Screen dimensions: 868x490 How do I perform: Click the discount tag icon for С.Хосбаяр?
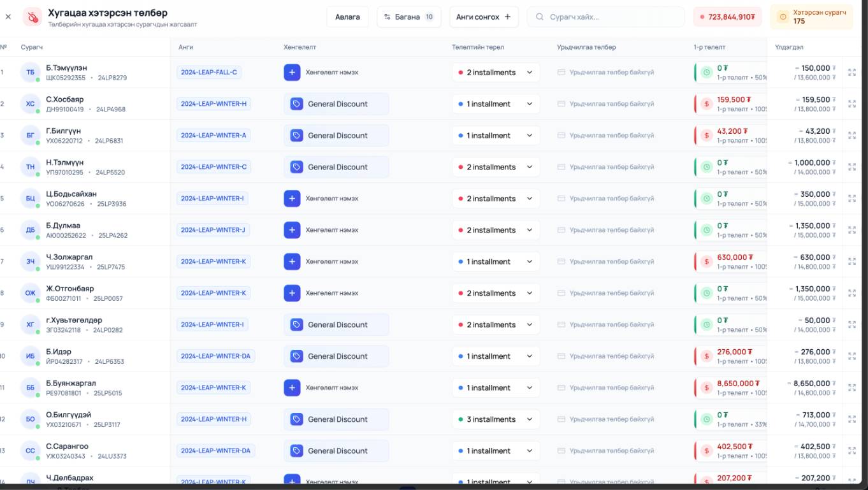click(x=296, y=104)
